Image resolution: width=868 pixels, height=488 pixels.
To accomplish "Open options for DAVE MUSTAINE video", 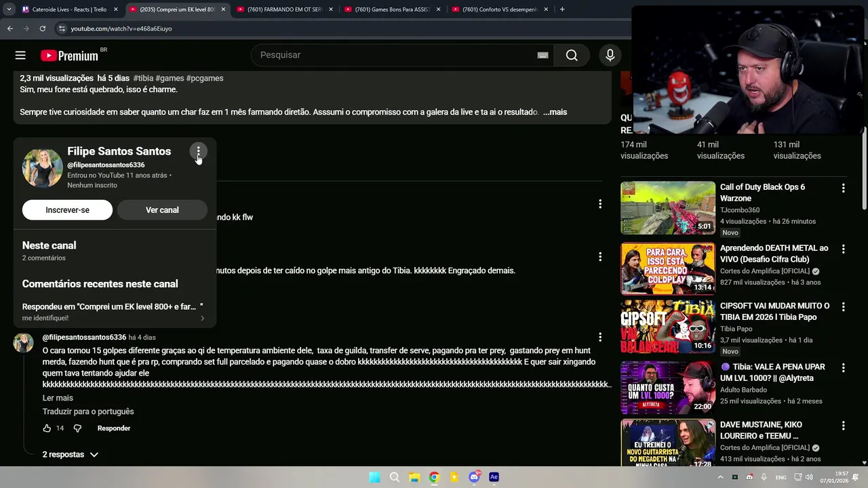I will pyautogui.click(x=844, y=426).
